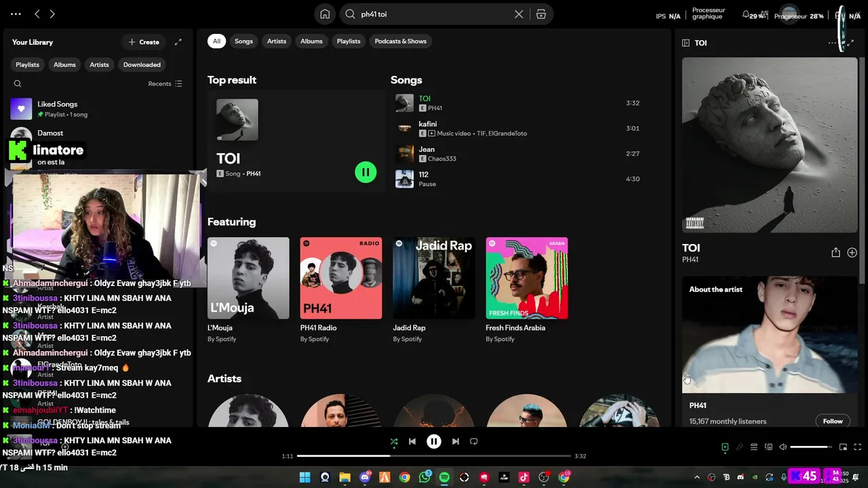Select the All search filter
Viewport: 868px width, 488px height.
[216, 41]
